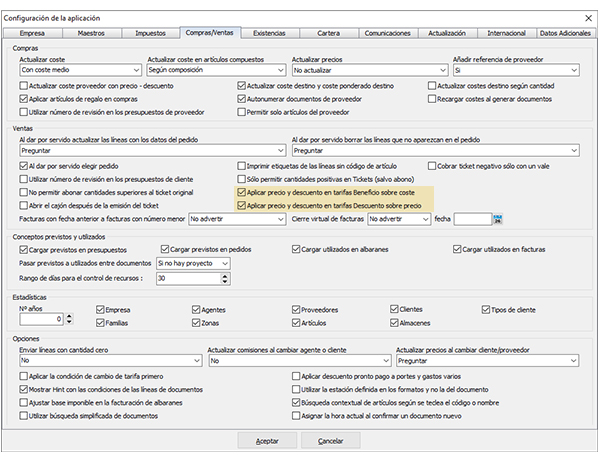The width and height of the screenshot is (600, 461).
Task: Check Utilizar búsqueda simplificada de documentos
Action: pos(26,413)
